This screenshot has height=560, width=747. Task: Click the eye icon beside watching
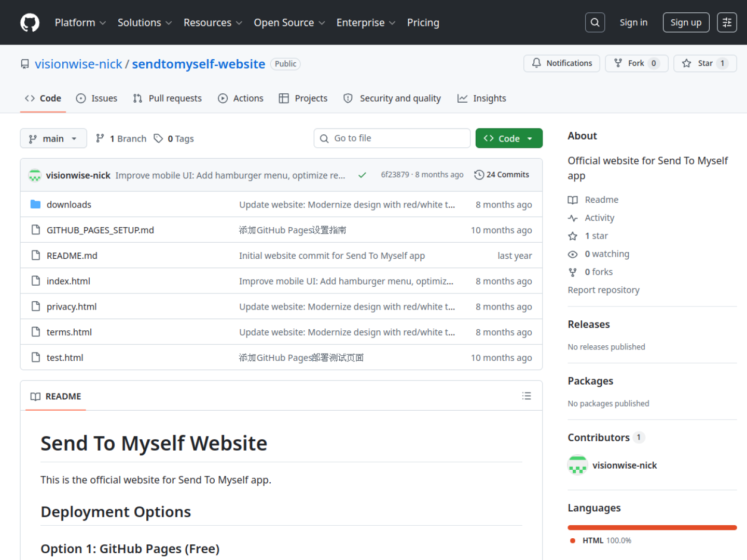tap(573, 254)
